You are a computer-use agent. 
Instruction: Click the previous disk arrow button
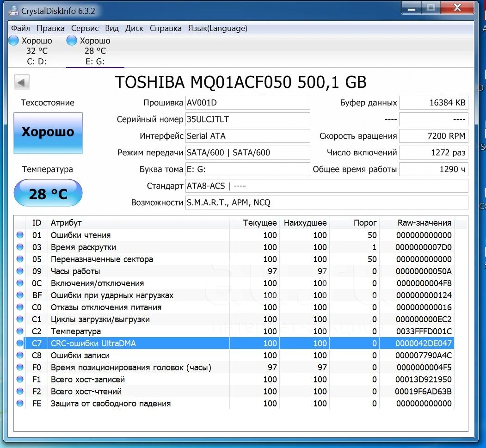coord(22,82)
